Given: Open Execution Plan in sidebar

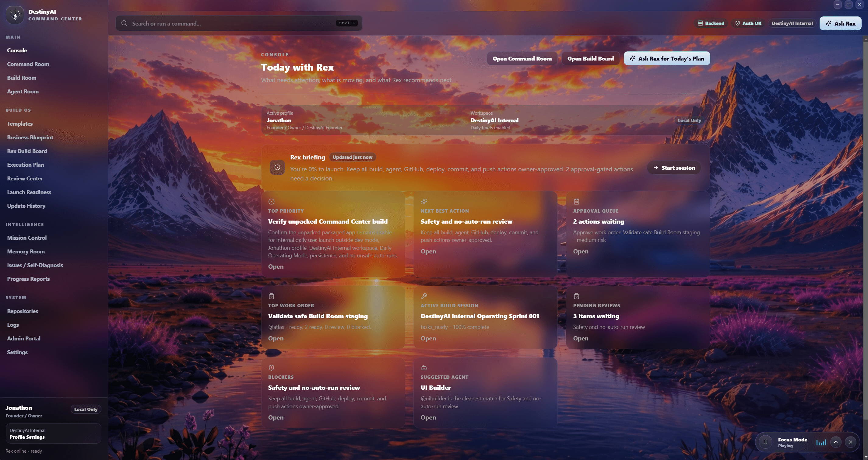Looking at the screenshot, I should (25, 165).
